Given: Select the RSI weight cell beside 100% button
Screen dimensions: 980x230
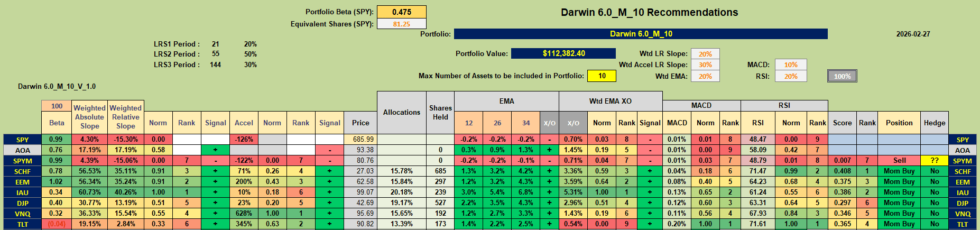Looking at the screenshot, I should point(791,76).
